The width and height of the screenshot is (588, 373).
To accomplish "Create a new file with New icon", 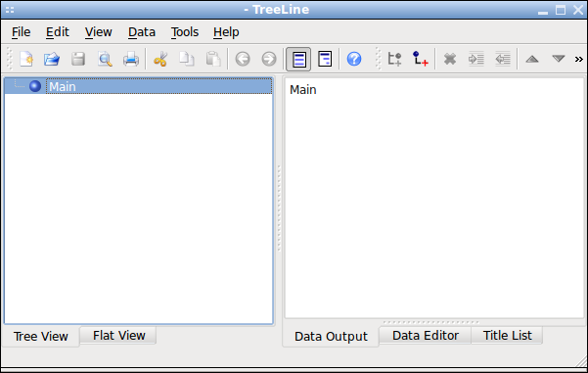I will coord(26,59).
